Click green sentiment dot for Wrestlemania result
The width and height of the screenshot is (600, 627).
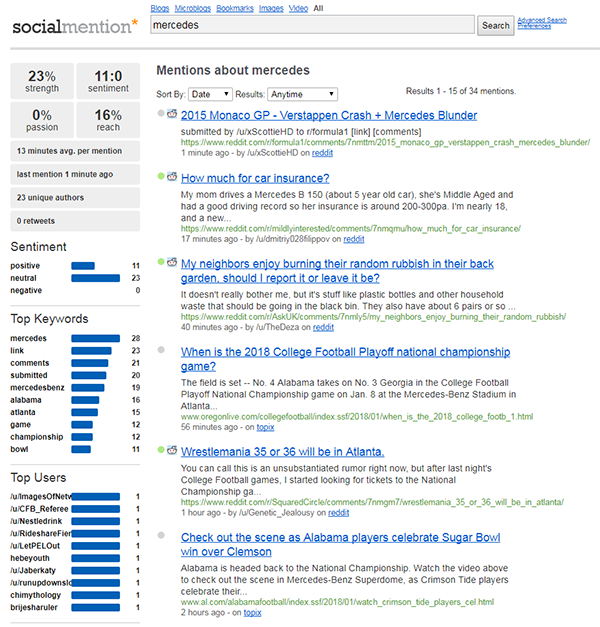tap(161, 450)
